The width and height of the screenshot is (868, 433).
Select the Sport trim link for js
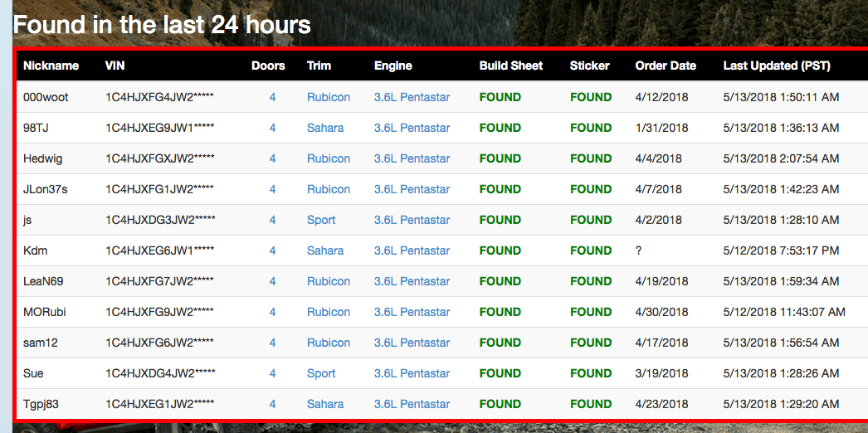pos(321,220)
